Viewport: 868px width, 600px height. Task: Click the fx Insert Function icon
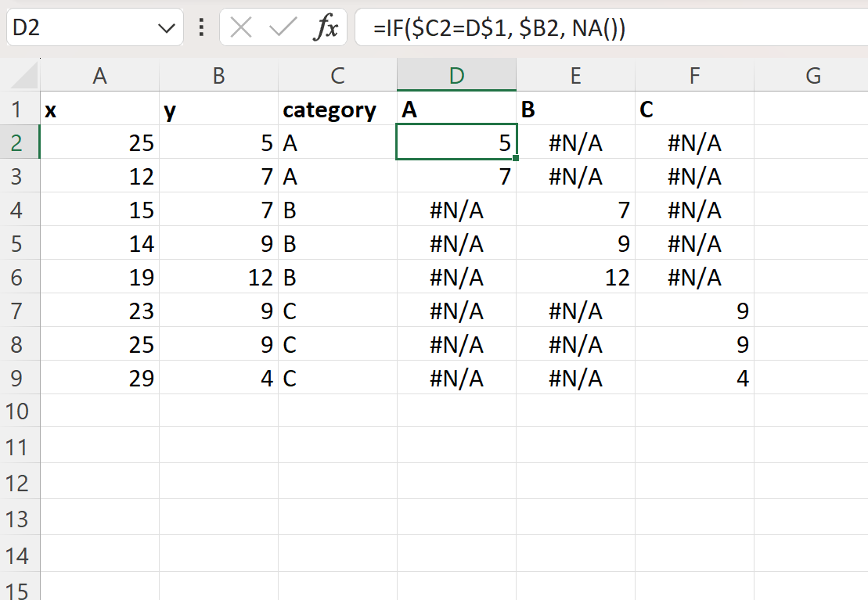tap(329, 27)
